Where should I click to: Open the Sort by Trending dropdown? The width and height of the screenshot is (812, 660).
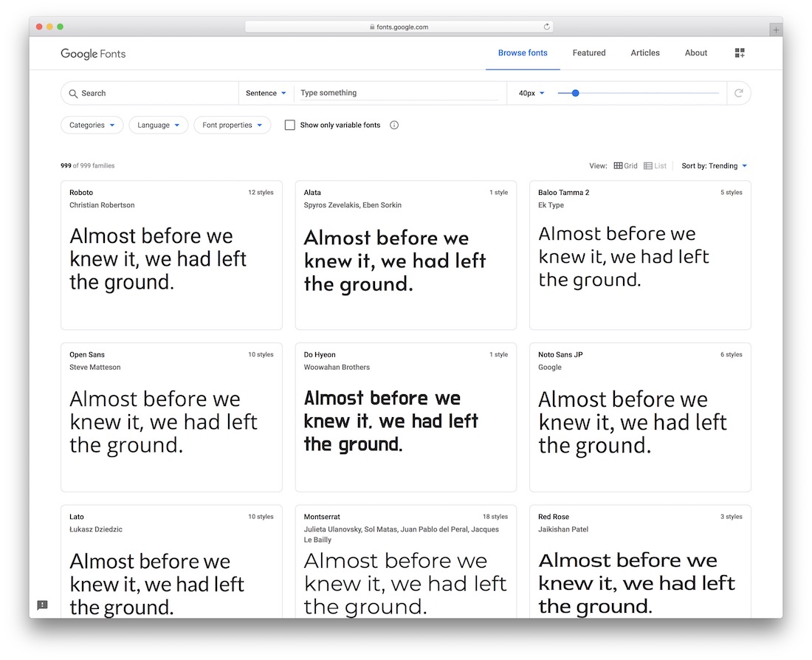tap(714, 166)
